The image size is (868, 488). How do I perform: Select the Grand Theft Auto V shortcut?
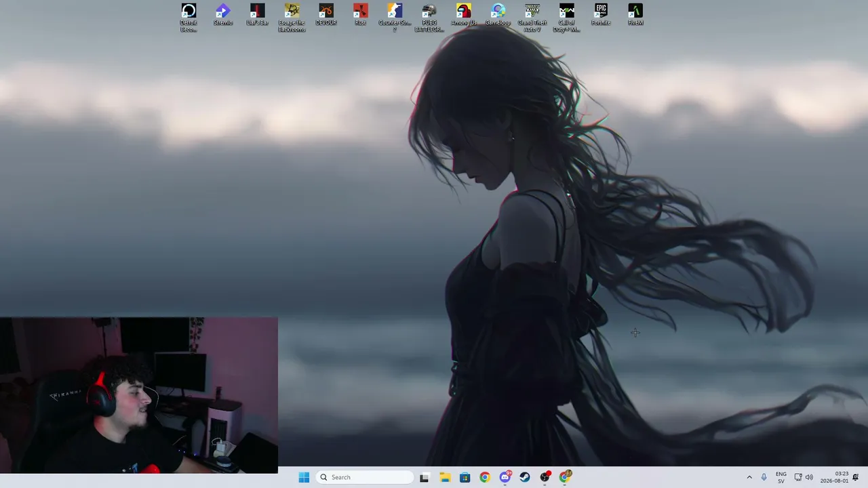coord(532,18)
